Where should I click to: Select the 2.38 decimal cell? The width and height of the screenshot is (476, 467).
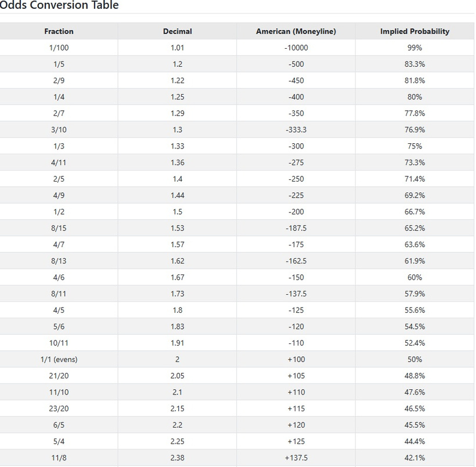(177, 458)
